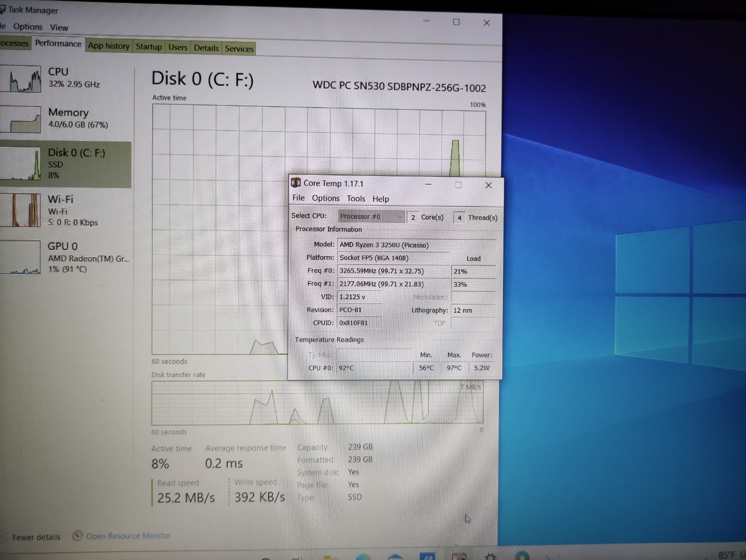
Task: Click the Disk 0 (C: F:) heading
Action: click(202, 79)
